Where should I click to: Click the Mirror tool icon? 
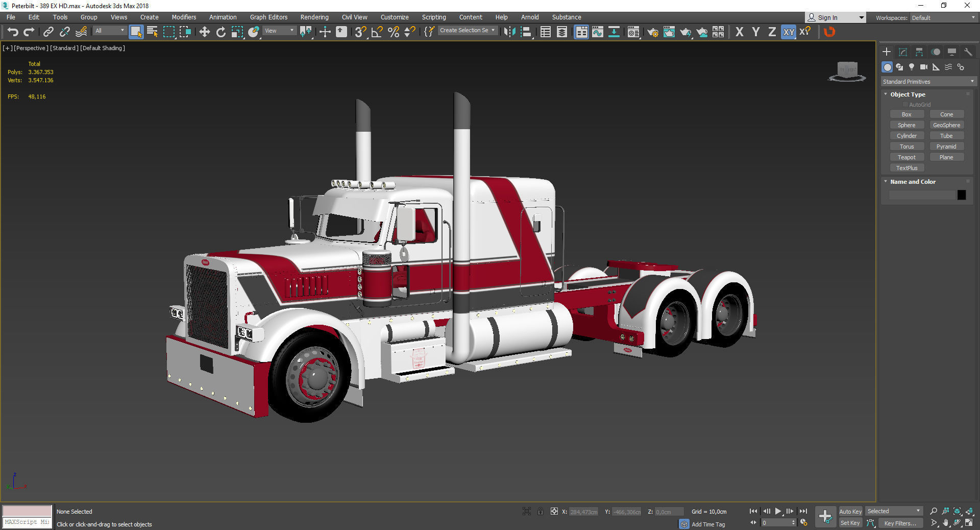[x=509, y=32]
